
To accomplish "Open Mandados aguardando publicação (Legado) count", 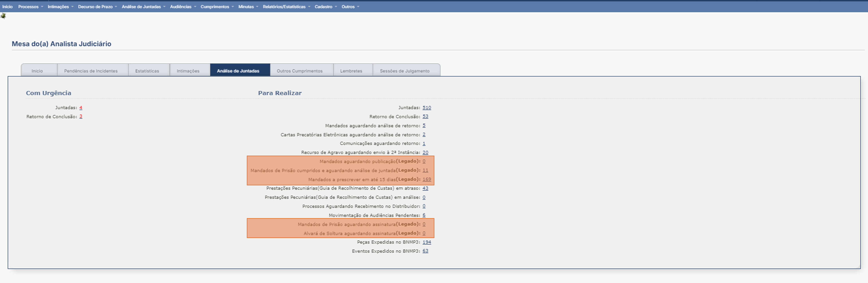I will [x=424, y=161].
